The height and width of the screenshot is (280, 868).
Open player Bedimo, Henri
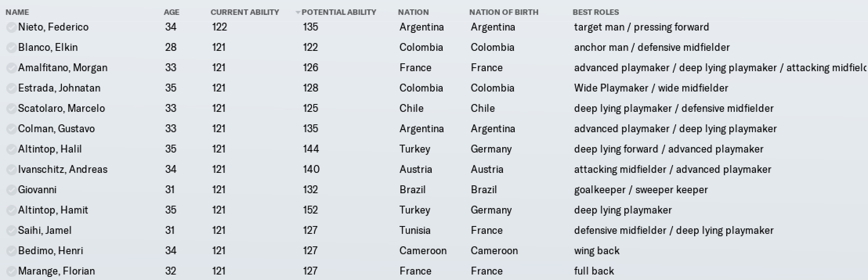(x=51, y=251)
